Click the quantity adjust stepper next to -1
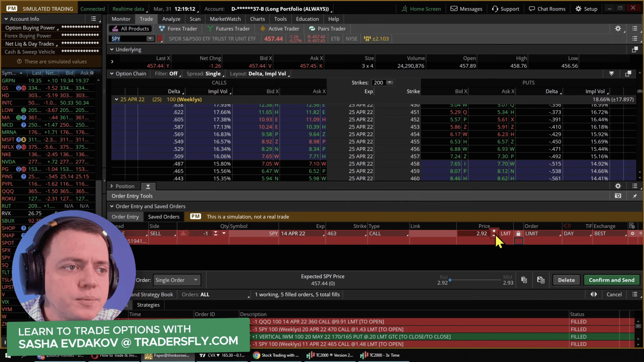The height and width of the screenshot is (362, 644). (216, 234)
